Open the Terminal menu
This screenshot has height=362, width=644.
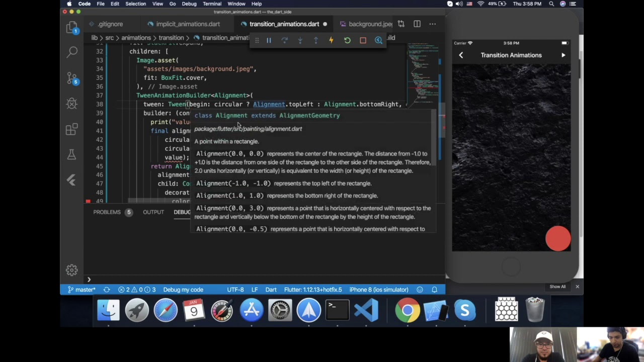tap(212, 4)
